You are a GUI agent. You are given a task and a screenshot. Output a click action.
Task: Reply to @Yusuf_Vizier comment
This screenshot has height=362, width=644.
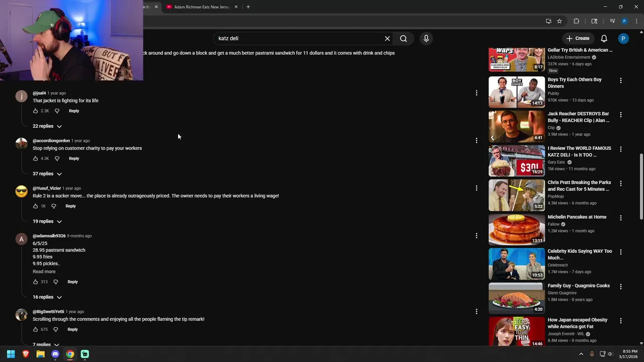(70, 206)
